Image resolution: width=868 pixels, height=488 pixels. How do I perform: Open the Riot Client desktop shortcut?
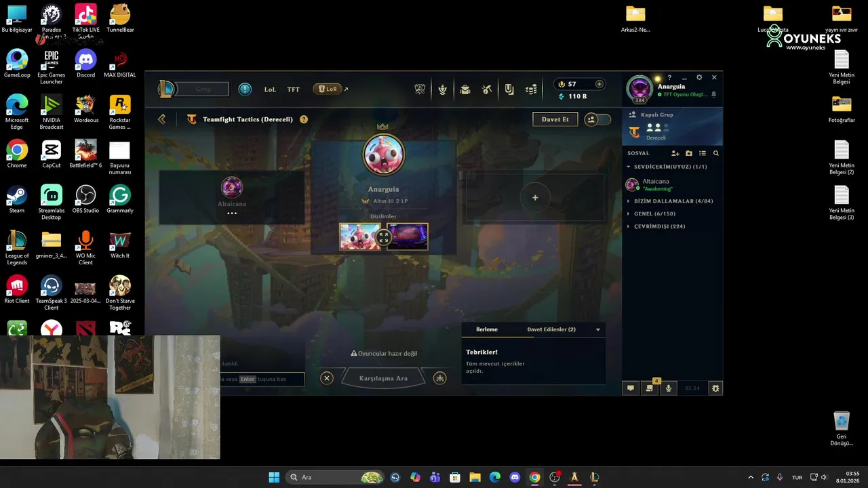[x=17, y=289]
